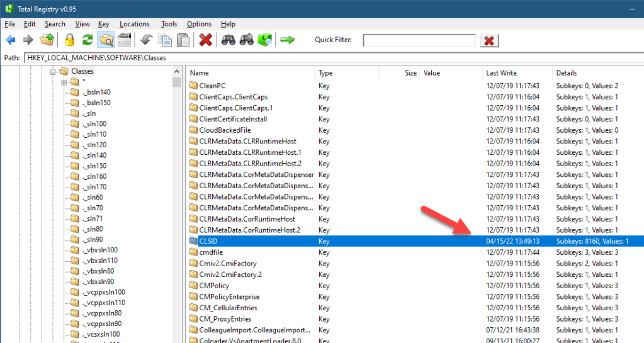The height and width of the screenshot is (343, 644).
Task: Click the Quick Filter text box
Action: (419, 40)
